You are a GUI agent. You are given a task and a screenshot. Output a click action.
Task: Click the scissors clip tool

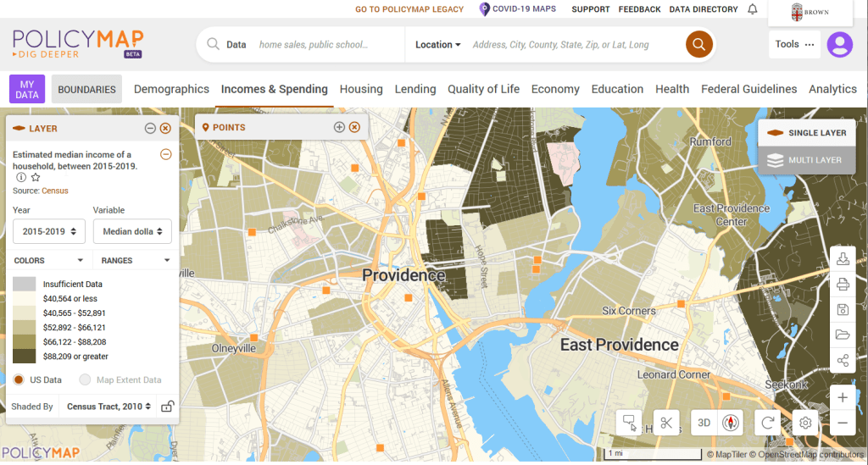point(666,423)
